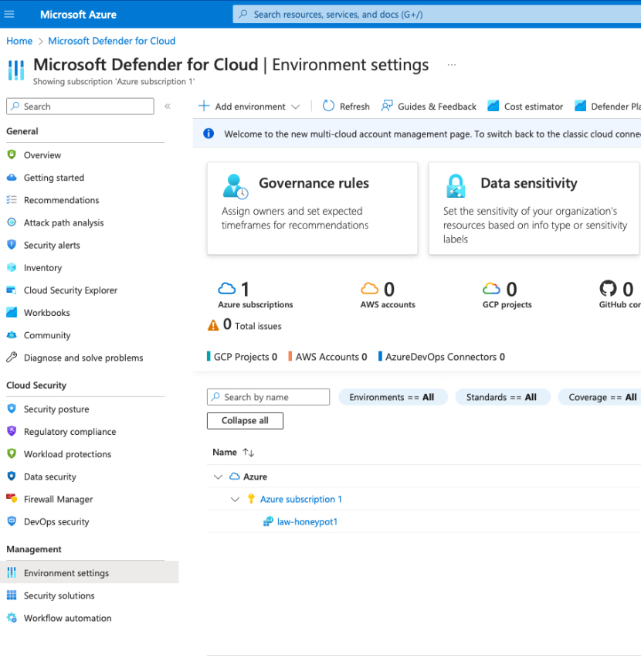Image resolution: width=641 pixels, height=672 pixels.
Task: Collapse the Azure tree node
Action: [x=218, y=477]
